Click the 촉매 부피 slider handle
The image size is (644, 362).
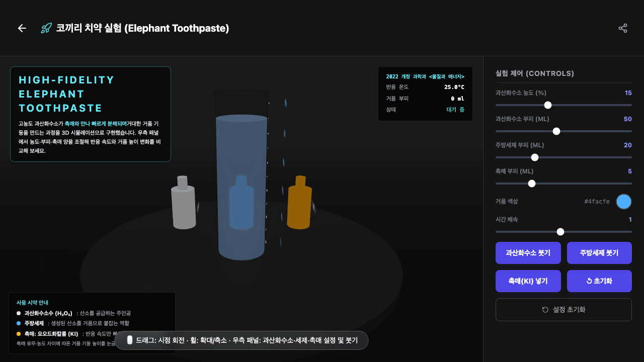point(532,184)
